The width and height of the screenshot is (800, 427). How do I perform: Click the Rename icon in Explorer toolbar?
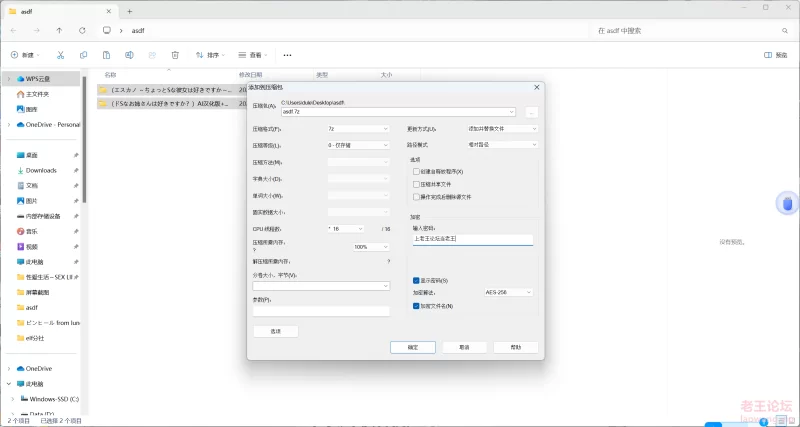tap(130, 55)
